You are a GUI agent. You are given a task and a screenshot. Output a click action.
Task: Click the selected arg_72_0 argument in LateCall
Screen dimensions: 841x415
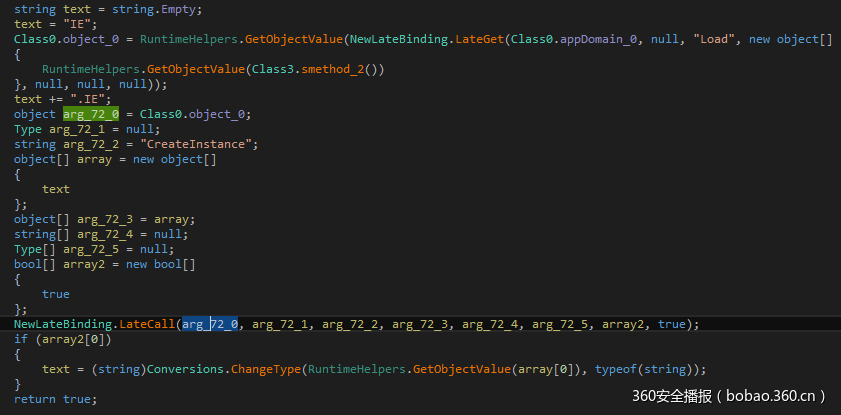[x=210, y=324]
